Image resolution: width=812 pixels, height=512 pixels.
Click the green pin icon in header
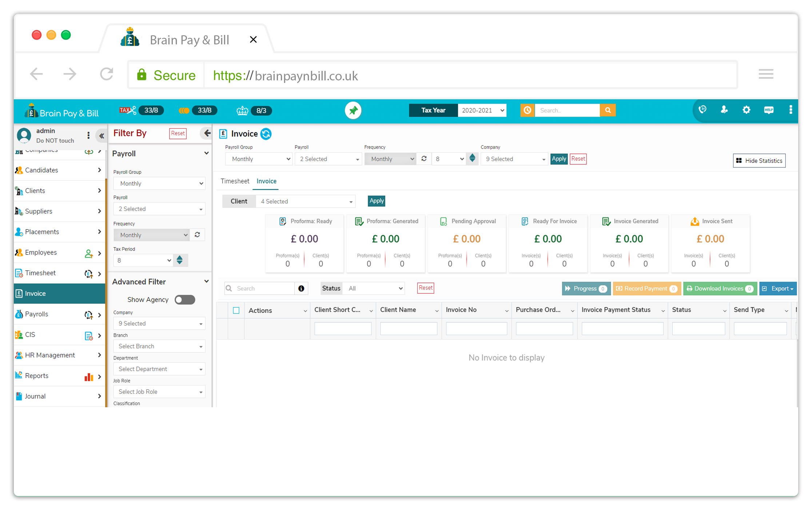point(353,111)
